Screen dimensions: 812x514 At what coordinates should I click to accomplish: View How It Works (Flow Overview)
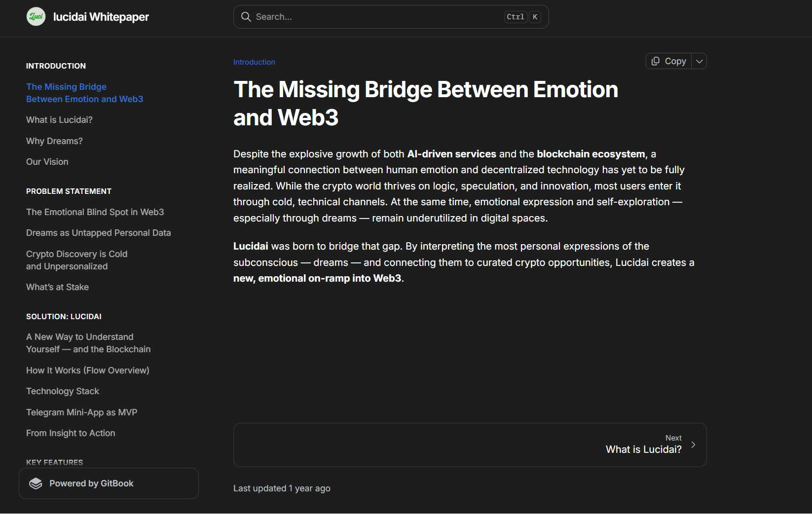pyautogui.click(x=88, y=370)
